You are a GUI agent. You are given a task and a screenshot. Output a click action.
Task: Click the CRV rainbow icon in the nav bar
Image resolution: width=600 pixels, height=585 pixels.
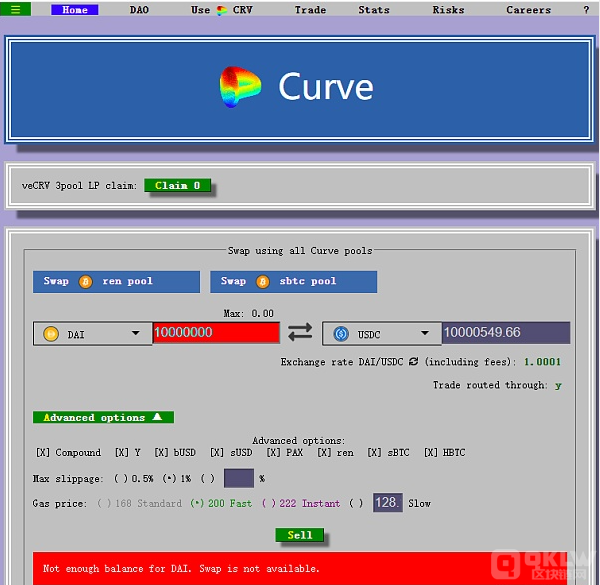click(222, 10)
